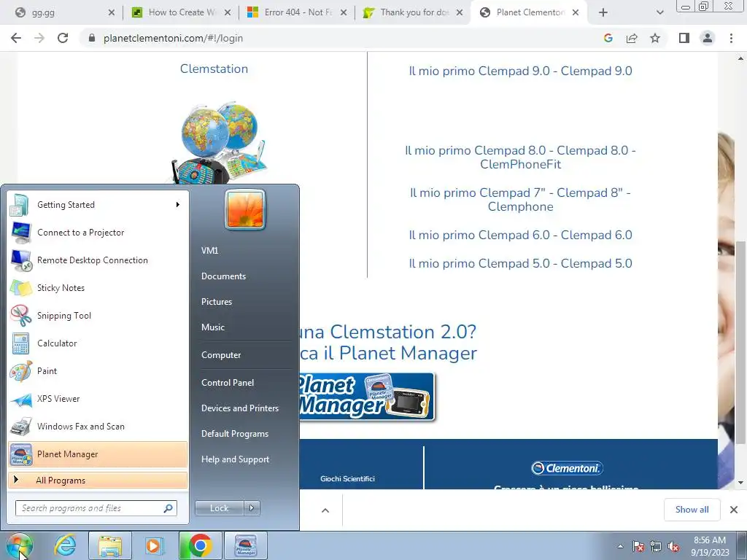This screenshot has height=560, width=747.
Task: Click the Chrome taskbar icon
Action: [x=200, y=545]
